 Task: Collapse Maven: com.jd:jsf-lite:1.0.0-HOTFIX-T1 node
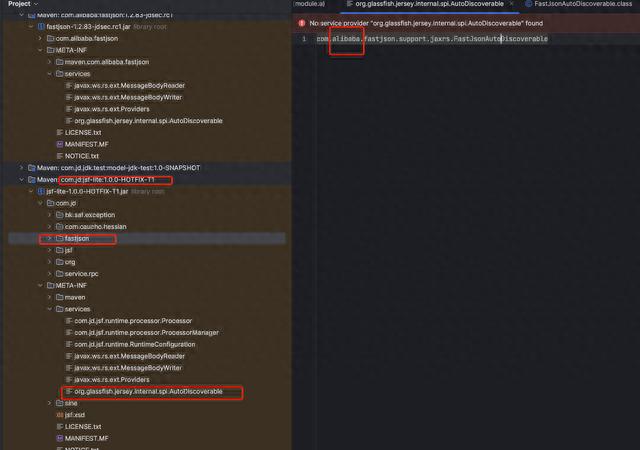point(22,180)
